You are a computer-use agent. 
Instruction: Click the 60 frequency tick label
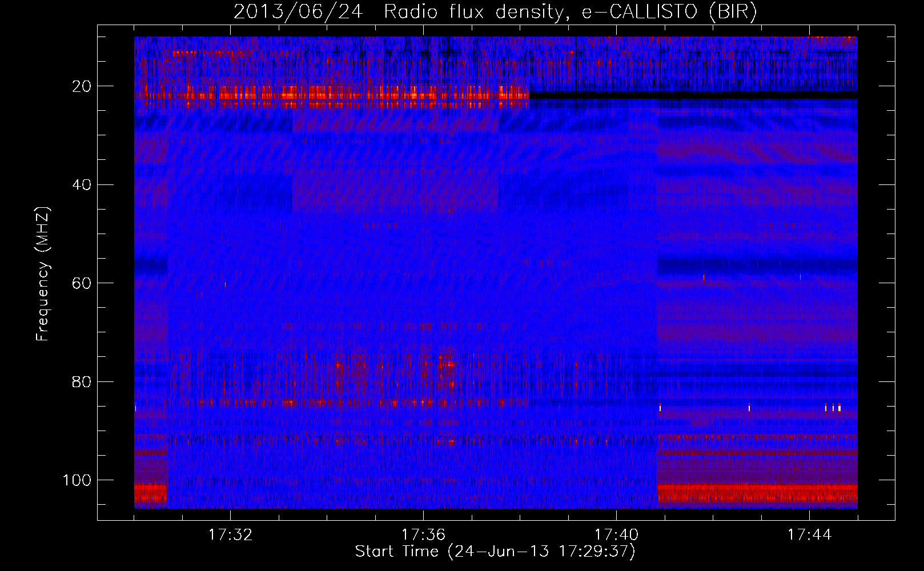coord(82,283)
